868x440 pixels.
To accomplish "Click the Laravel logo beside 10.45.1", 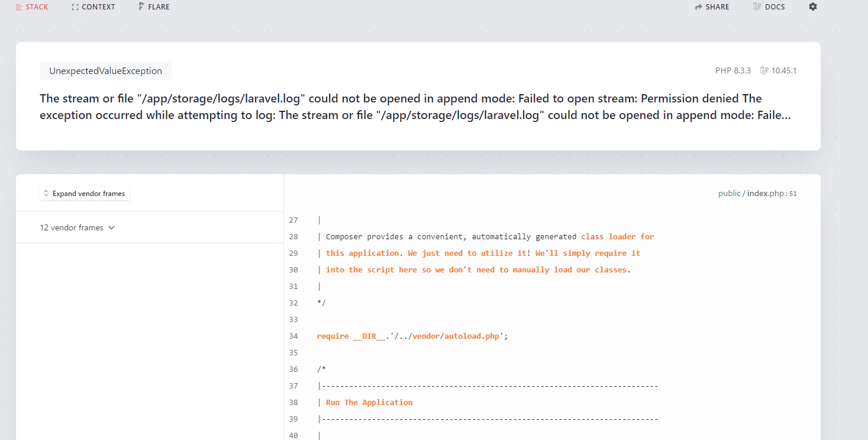I will (764, 70).
